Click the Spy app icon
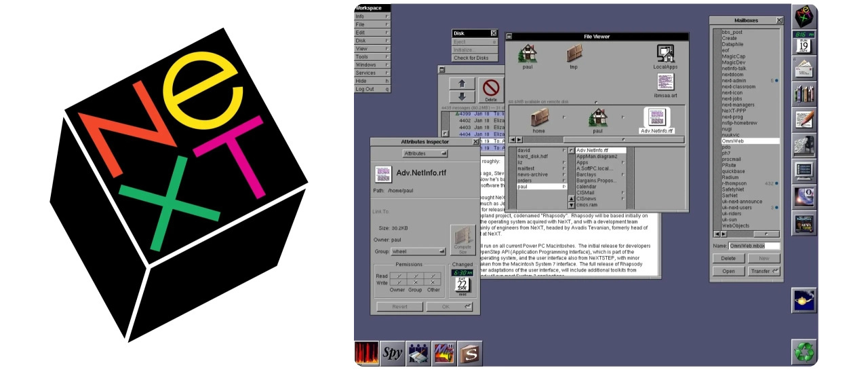The width and height of the screenshot is (868, 370). tap(393, 353)
